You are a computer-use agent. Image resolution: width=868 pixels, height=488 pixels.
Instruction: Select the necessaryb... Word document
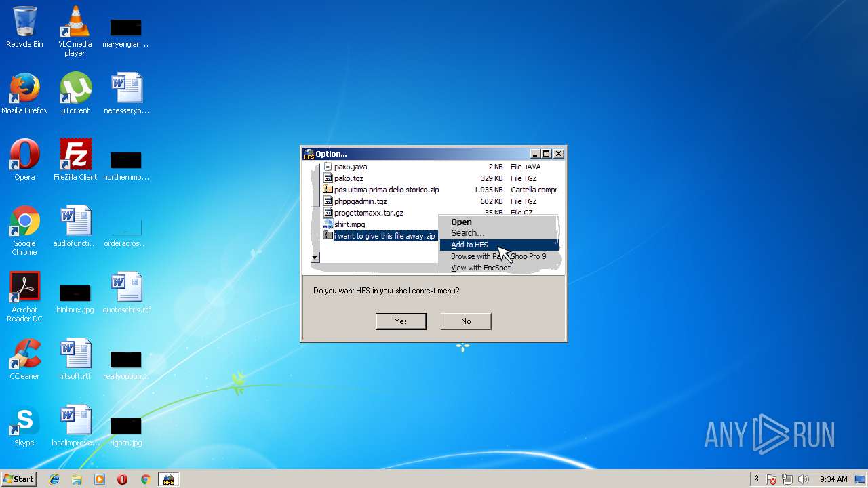tap(125, 93)
